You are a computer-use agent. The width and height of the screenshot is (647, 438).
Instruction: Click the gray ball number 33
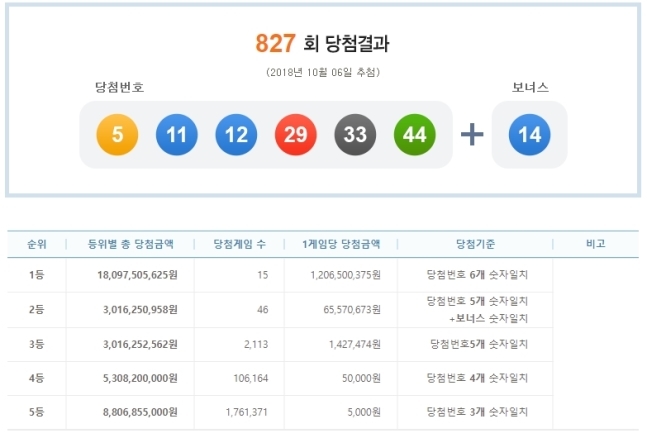(x=355, y=135)
